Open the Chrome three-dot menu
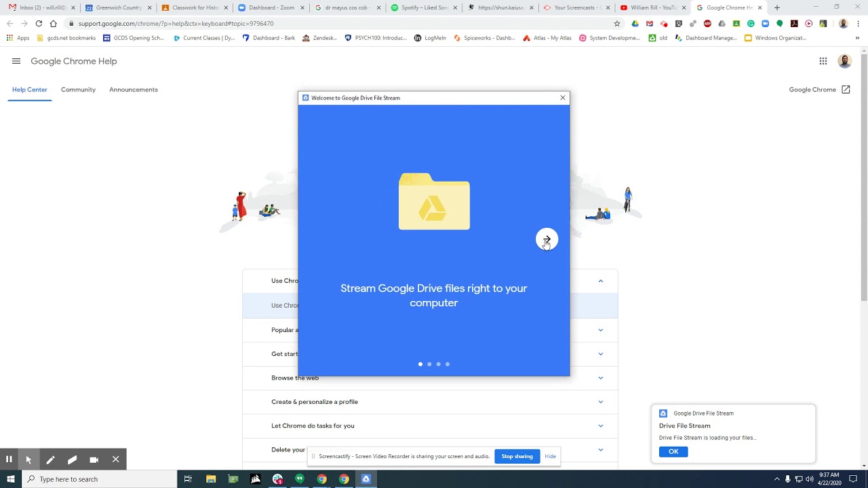 (859, 23)
